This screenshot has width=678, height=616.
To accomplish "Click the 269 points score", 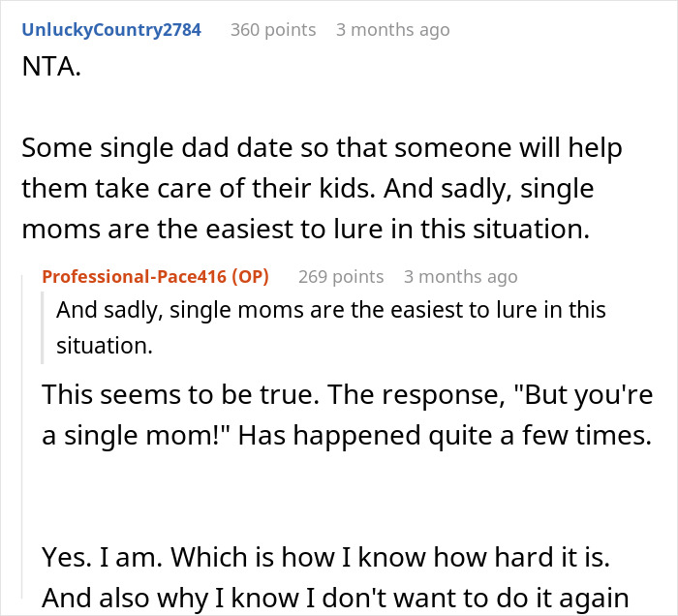I will 340,277.
